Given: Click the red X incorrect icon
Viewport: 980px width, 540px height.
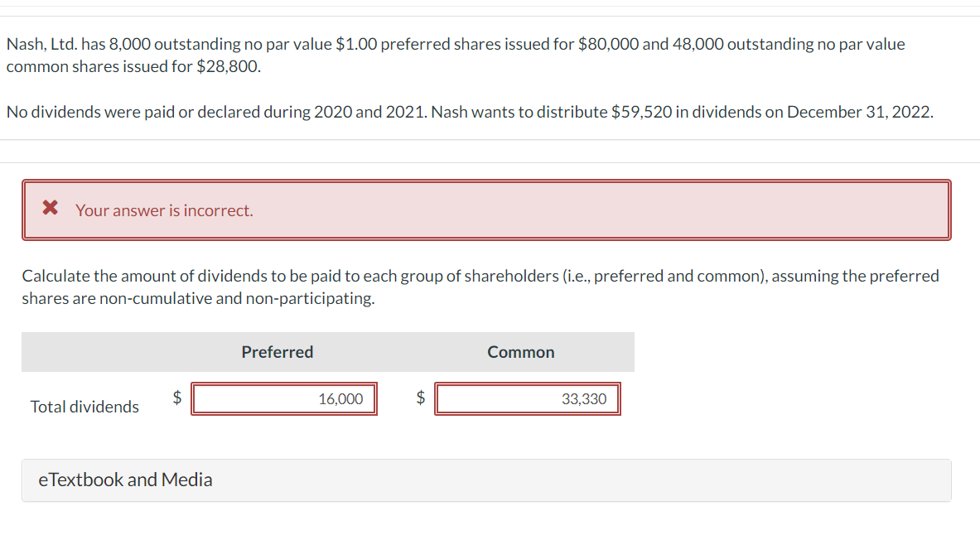Looking at the screenshot, I should (50, 209).
